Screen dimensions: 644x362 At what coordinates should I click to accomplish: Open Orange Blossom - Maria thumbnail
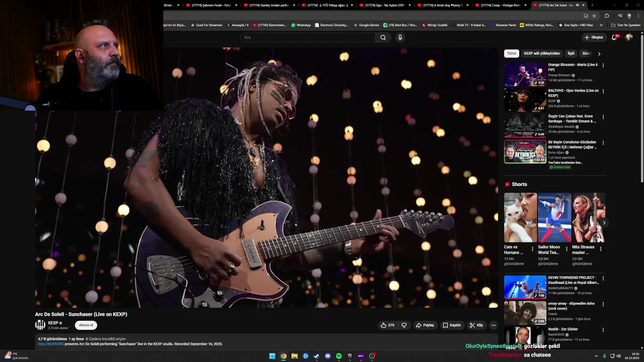pyautogui.click(x=525, y=74)
